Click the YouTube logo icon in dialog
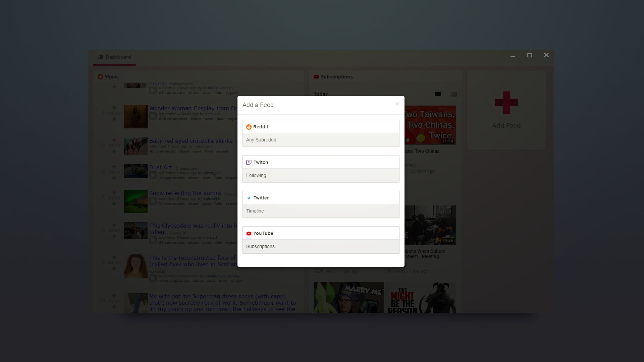The image size is (644, 362). coord(249,234)
